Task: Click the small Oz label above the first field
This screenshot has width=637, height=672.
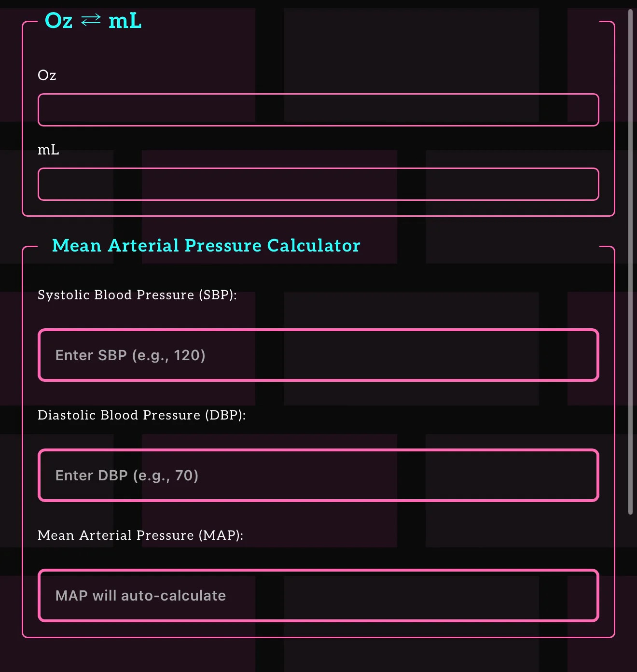Action: tap(47, 75)
